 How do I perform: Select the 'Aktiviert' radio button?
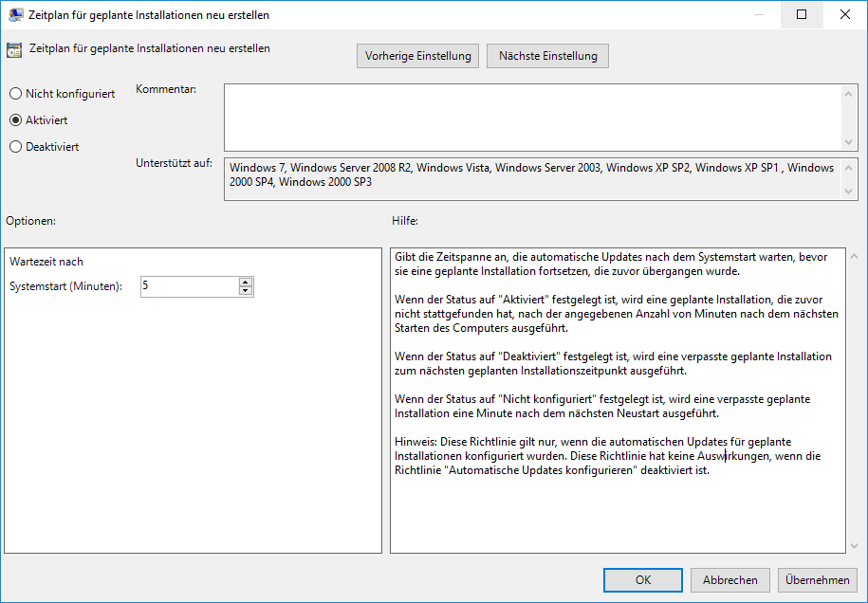(15, 120)
